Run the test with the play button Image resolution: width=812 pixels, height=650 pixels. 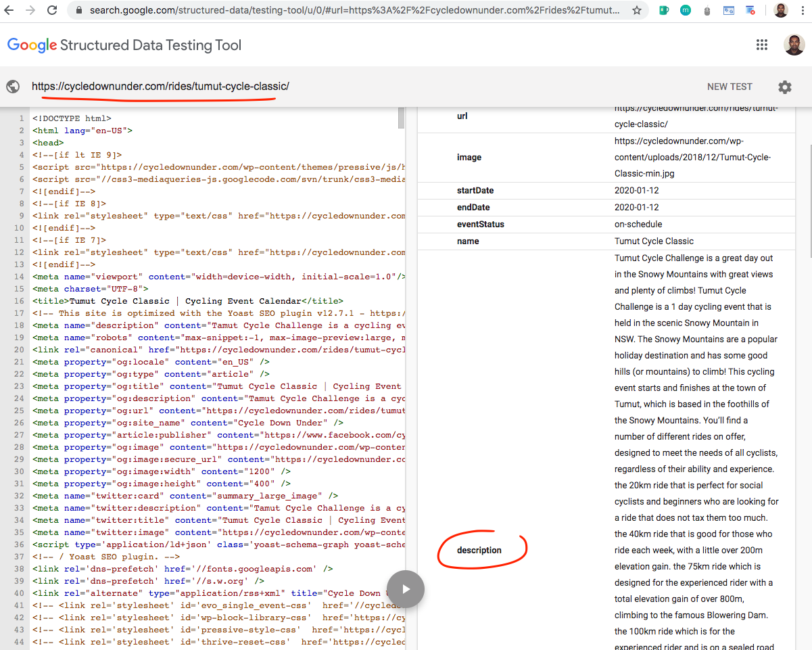[406, 588]
